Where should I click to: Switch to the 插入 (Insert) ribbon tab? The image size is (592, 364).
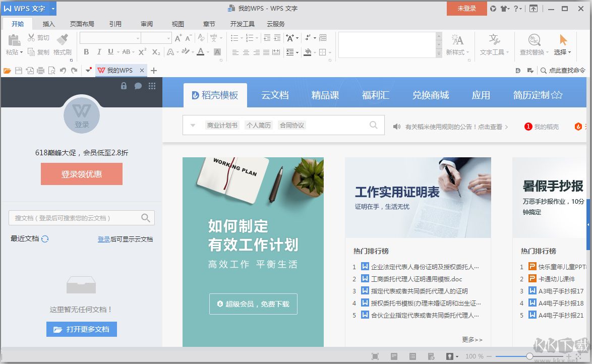coord(48,23)
